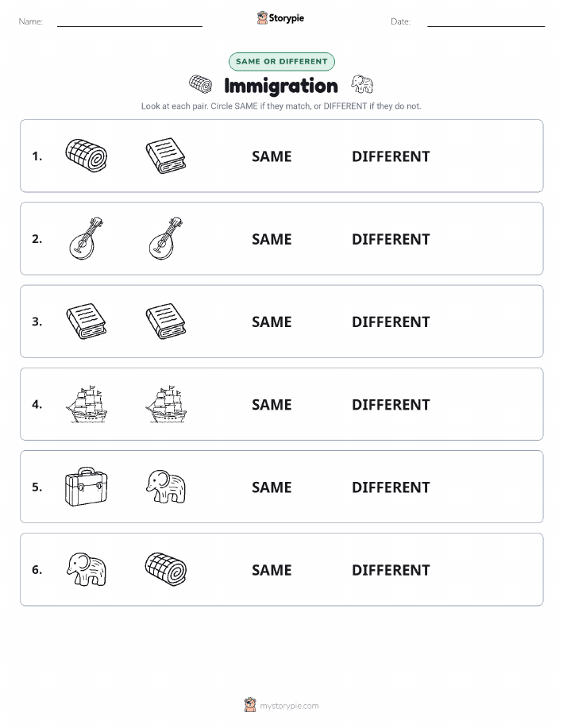Mark SAME for pair 3

pyautogui.click(x=272, y=322)
